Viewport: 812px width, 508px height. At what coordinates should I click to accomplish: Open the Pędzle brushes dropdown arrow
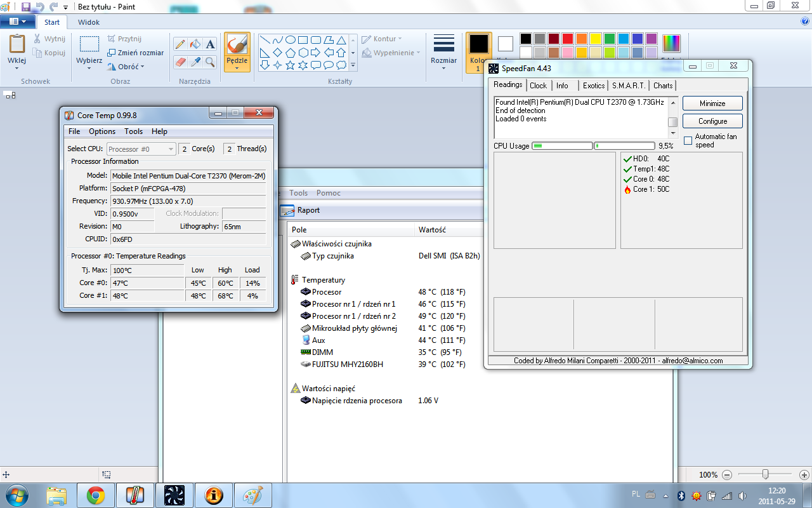237,67
